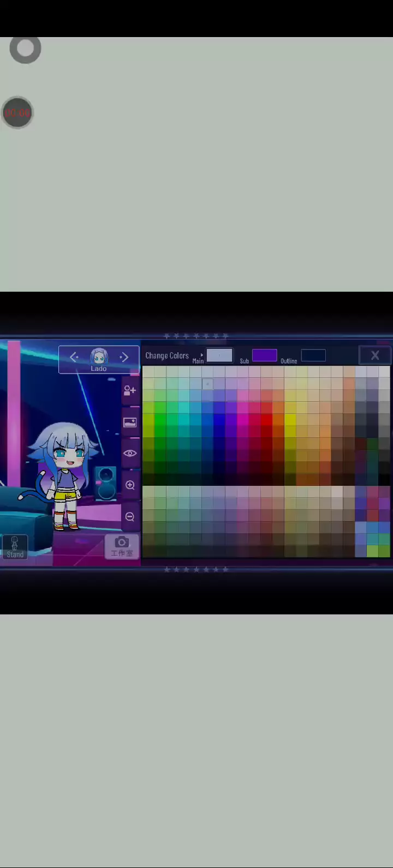Go to the previous character using left arrow
The width and height of the screenshot is (393, 868).
[x=74, y=357]
